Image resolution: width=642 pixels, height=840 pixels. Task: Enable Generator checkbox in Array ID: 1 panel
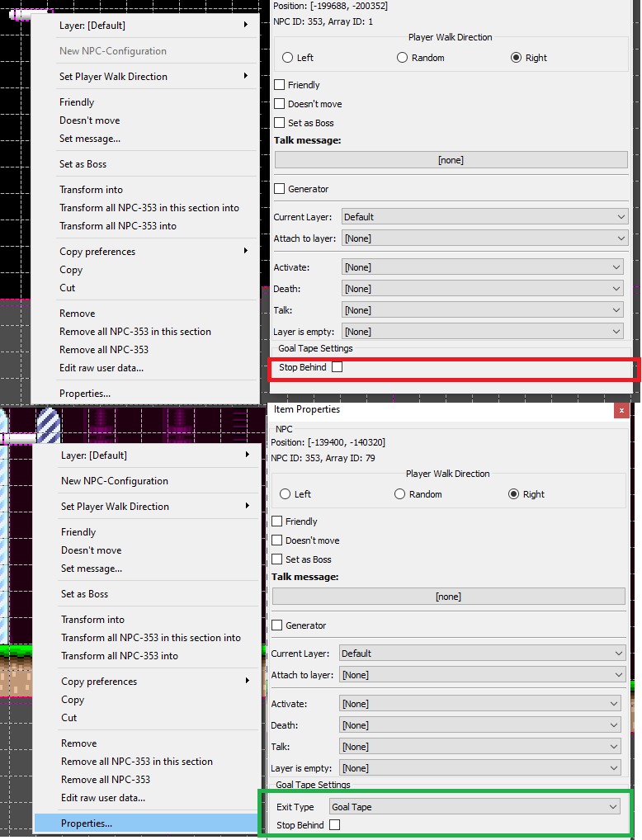click(279, 189)
